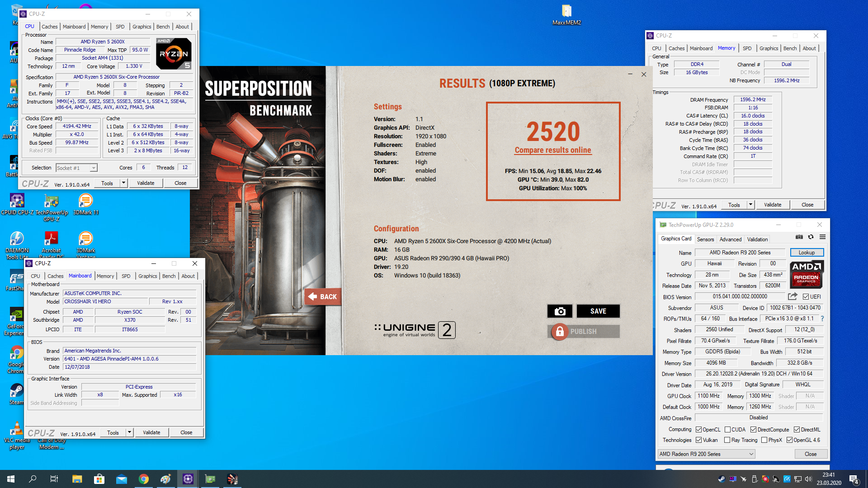This screenshot has width=868, height=488.
Task: Toggle the PhysX checkbox
Action: tap(764, 440)
